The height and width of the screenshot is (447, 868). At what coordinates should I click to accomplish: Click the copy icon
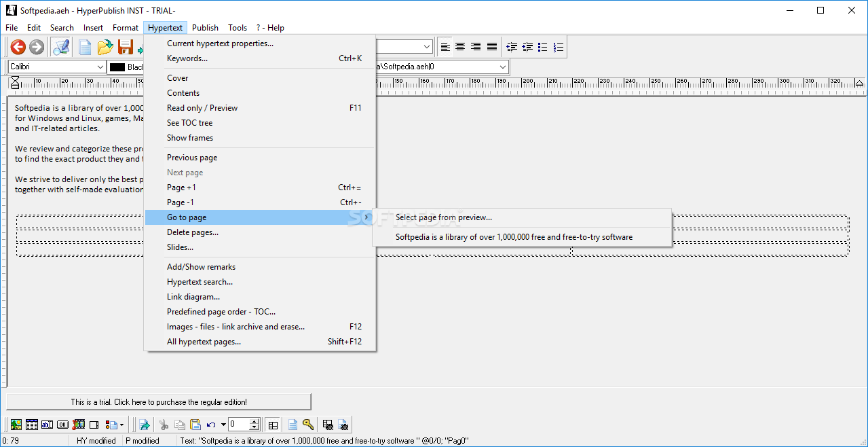pos(180,425)
